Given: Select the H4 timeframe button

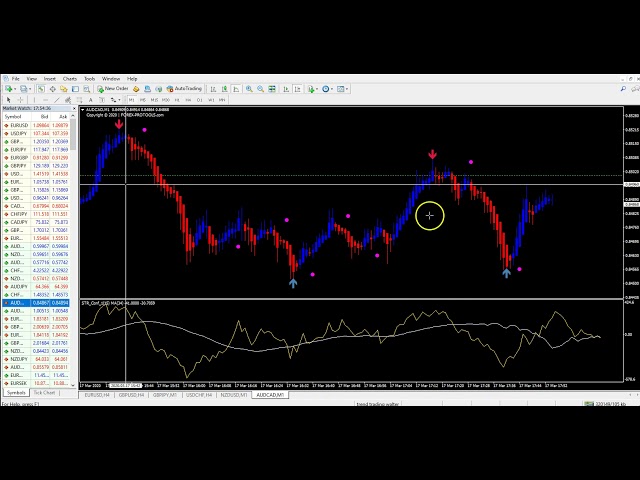Looking at the screenshot, I should point(187,99).
